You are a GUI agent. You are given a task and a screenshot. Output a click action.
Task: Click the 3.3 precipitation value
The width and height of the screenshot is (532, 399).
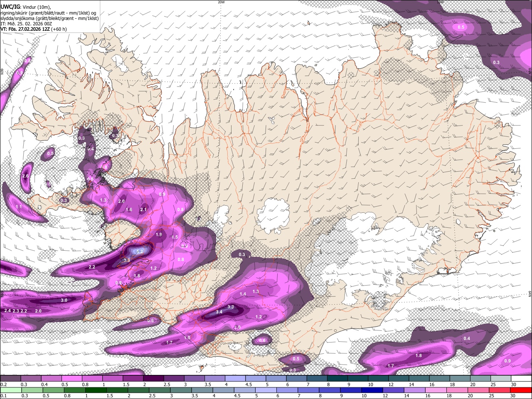[231, 307]
